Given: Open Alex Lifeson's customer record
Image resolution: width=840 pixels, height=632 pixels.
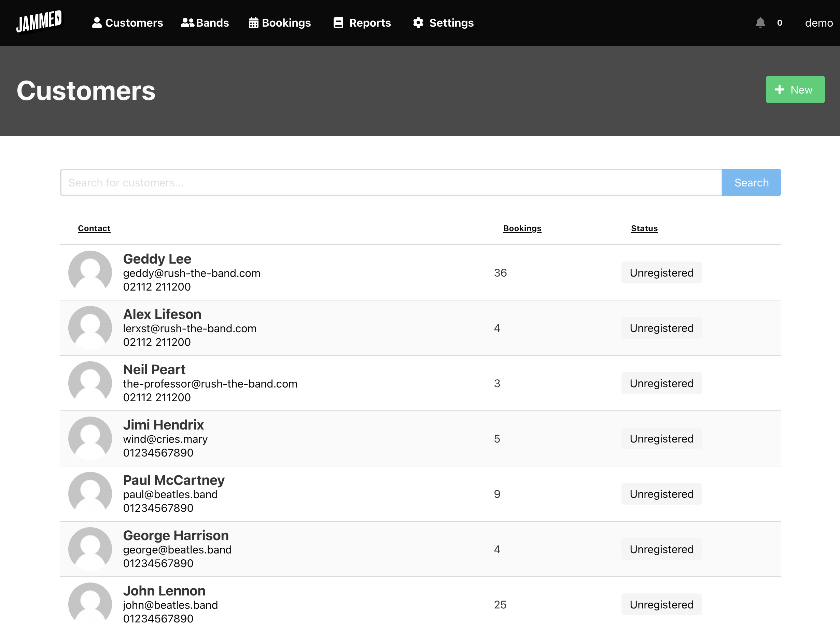Looking at the screenshot, I should (162, 314).
